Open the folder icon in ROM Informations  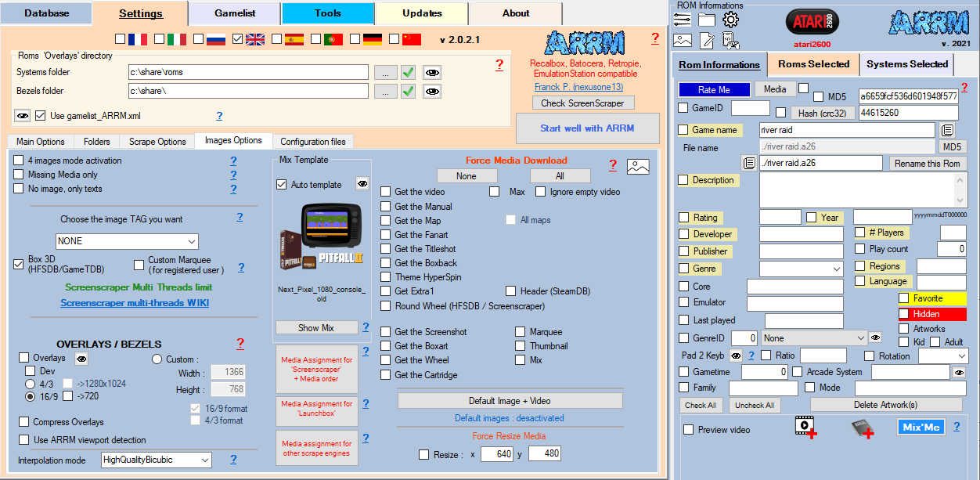pos(707,20)
